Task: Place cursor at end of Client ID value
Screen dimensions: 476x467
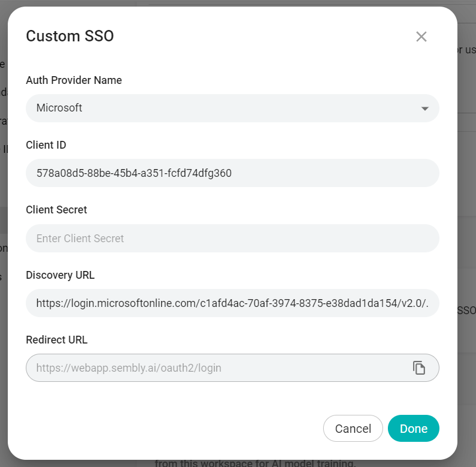Action: (232, 173)
